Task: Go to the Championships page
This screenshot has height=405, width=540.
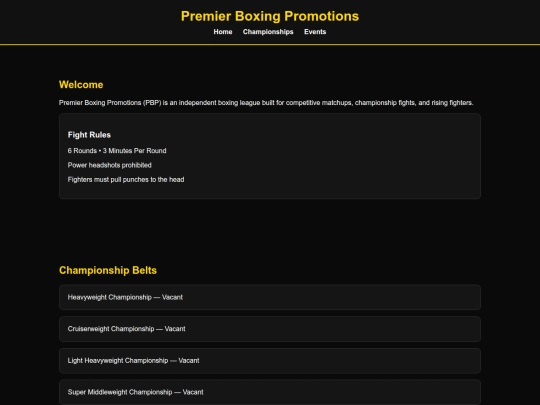Action: coord(268,32)
